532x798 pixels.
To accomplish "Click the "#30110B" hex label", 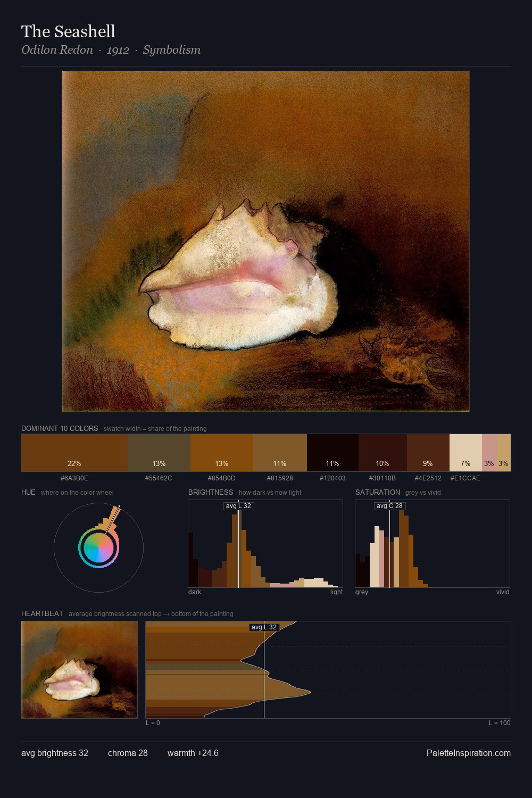I will coord(383,478).
